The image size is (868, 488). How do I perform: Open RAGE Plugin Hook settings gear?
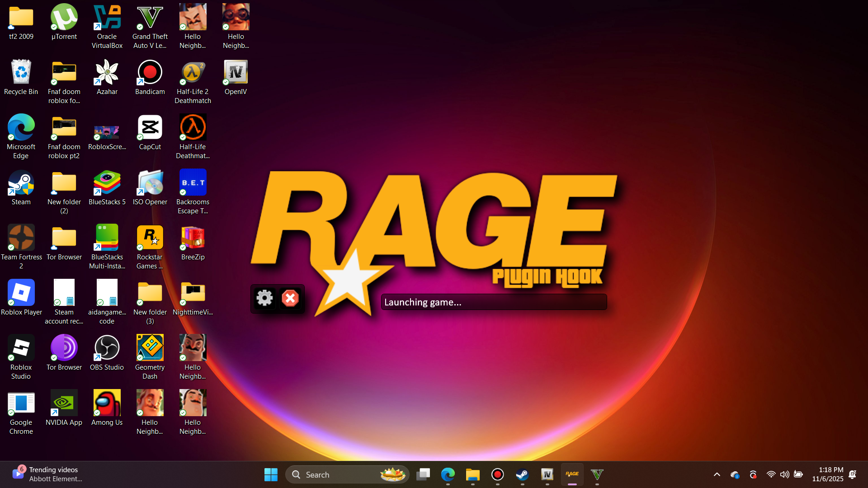[x=264, y=298]
